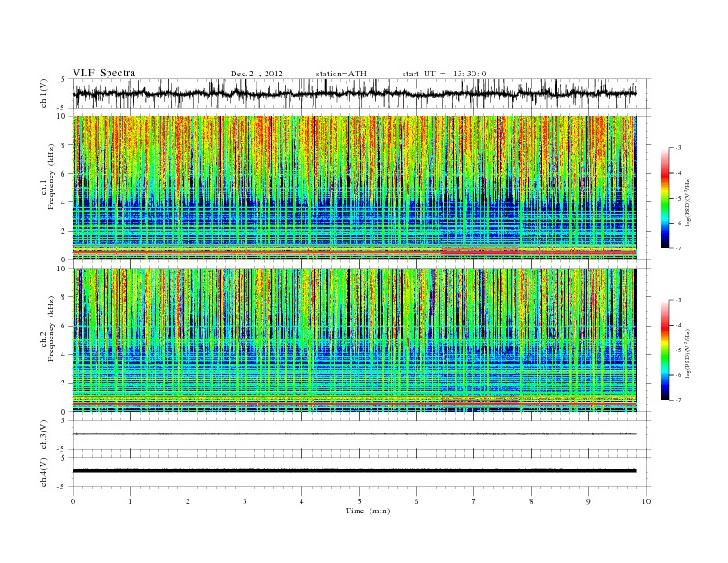The image size is (728, 563).
Task: Click the ch.1 'log(PSD)(V²/Hz)' colorbar label
Action: point(688,201)
